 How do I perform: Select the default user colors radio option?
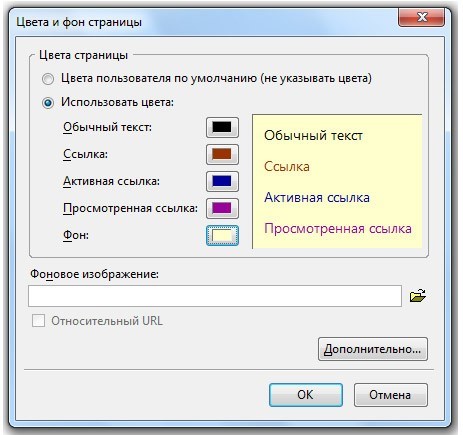pyautogui.click(x=48, y=79)
